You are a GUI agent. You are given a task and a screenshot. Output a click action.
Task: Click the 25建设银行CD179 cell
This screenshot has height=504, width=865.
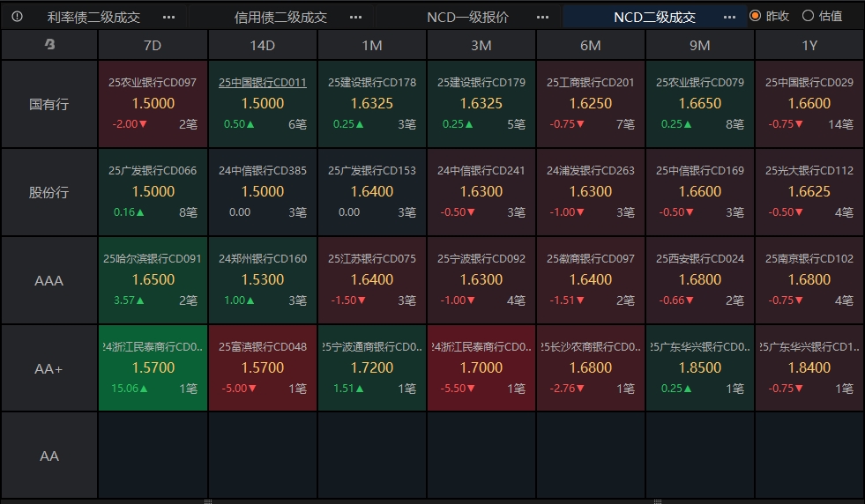pyautogui.click(x=481, y=104)
